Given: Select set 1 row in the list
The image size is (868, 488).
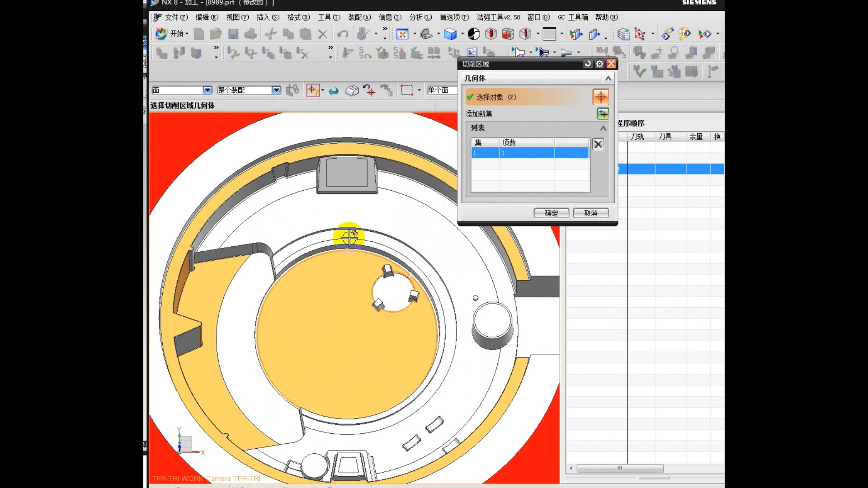Looking at the screenshot, I should pos(530,153).
